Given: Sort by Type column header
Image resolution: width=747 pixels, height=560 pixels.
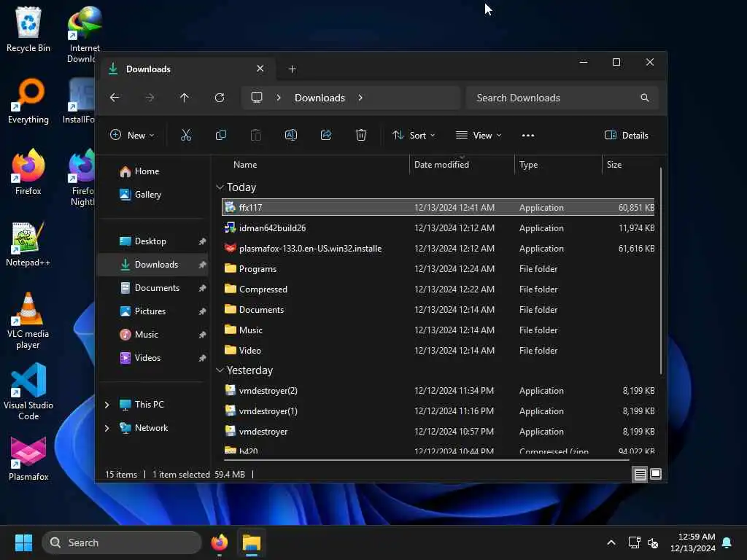Looking at the screenshot, I should [558, 165].
